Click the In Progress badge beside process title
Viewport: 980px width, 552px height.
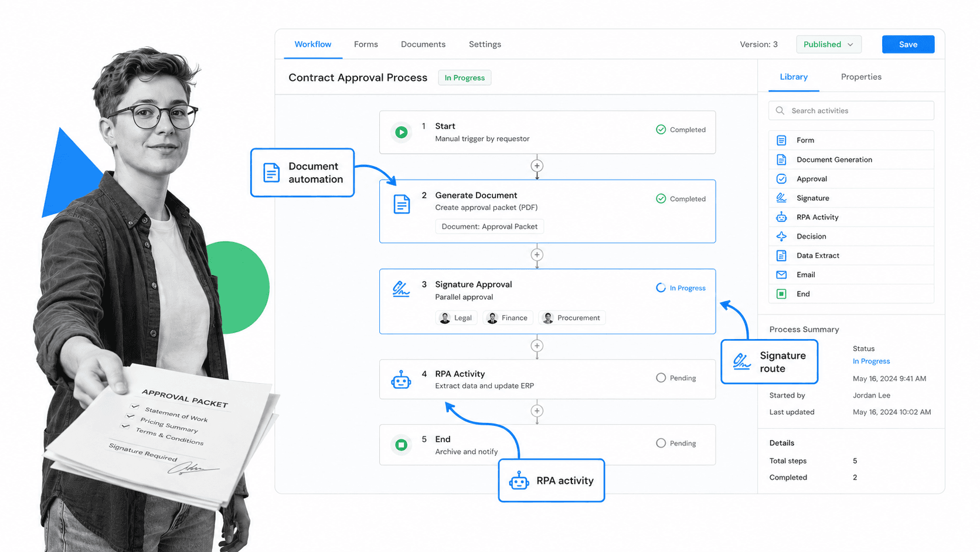pyautogui.click(x=464, y=77)
